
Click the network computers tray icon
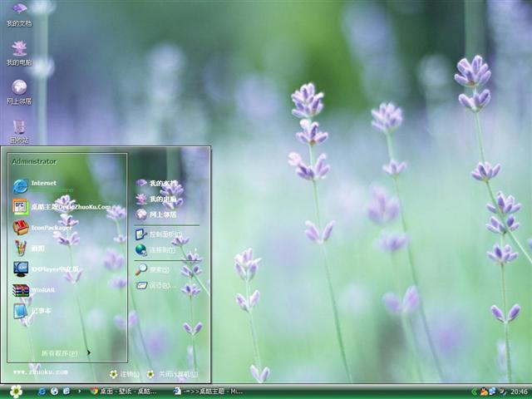[x=492, y=392]
